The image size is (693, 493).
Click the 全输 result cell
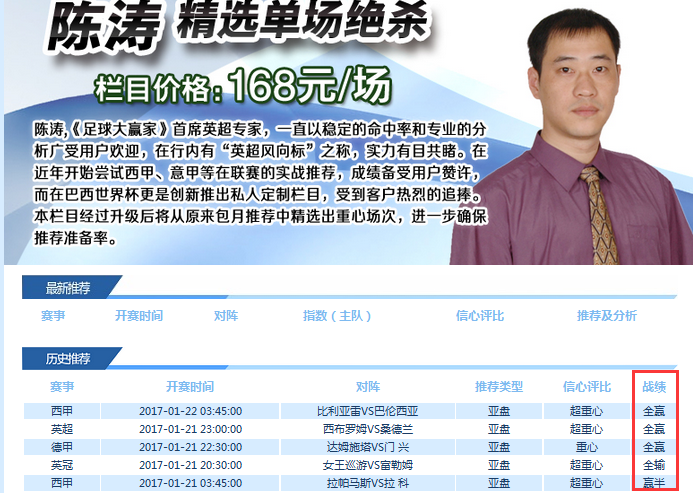tap(654, 465)
